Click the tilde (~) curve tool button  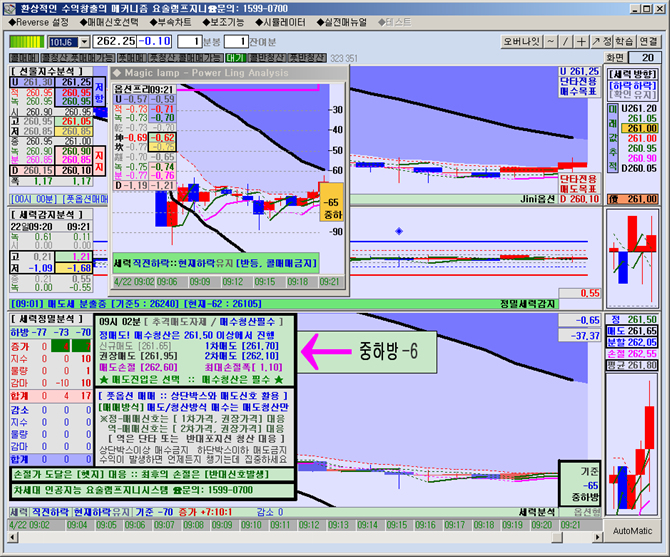(x=551, y=41)
